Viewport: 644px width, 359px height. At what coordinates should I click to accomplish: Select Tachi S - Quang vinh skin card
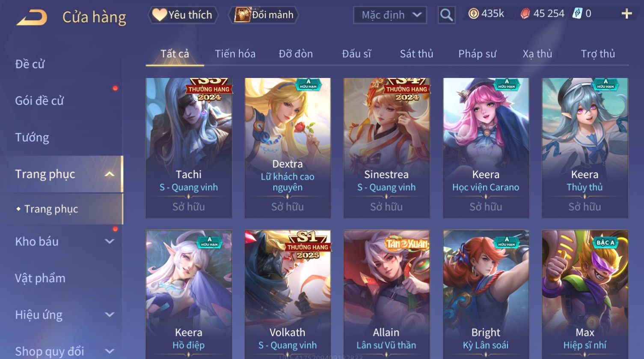[189, 148]
